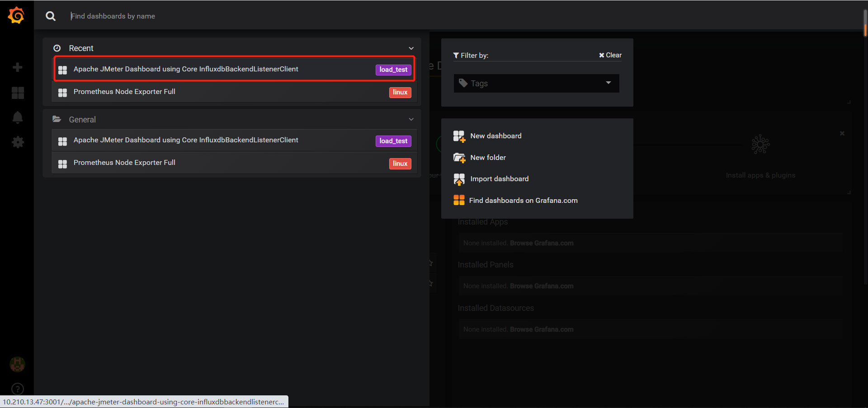Clear the tag filters
This screenshot has width=868, height=408.
[610, 55]
